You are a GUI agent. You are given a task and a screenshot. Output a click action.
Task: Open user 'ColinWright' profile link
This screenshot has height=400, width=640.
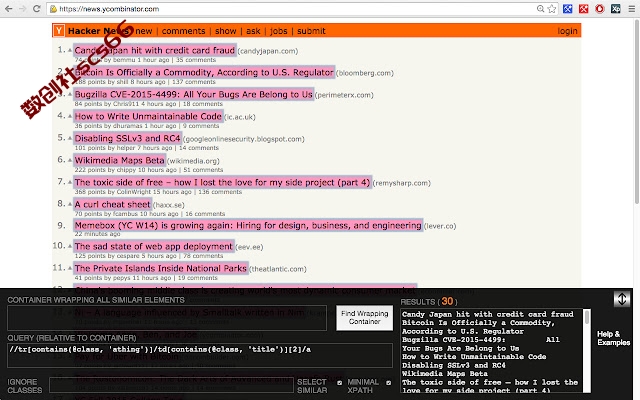[134, 192]
